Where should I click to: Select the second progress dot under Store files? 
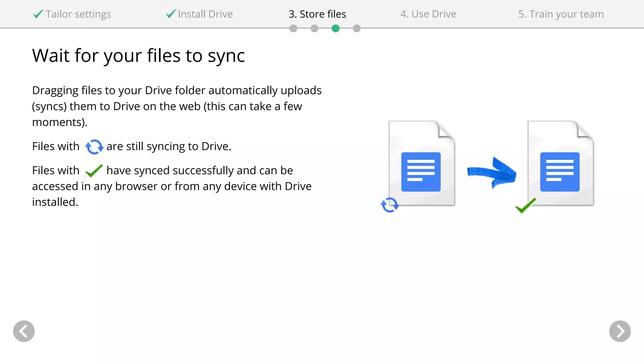[x=314, y=29]
